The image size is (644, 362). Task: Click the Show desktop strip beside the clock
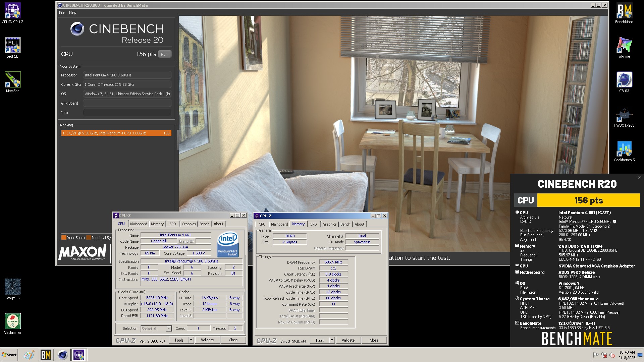tap(640, 355)
